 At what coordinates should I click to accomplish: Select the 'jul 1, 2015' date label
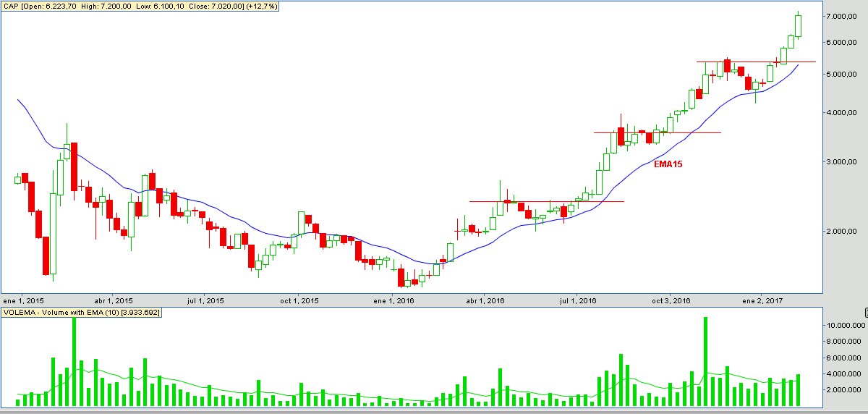coord(205,300)
